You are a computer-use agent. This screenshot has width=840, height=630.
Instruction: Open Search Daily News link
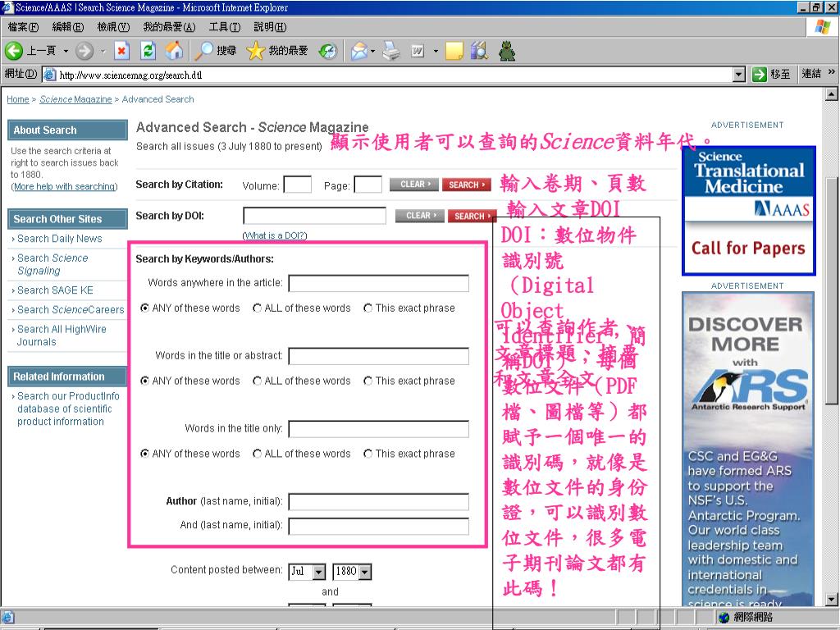tap(59, 239)
